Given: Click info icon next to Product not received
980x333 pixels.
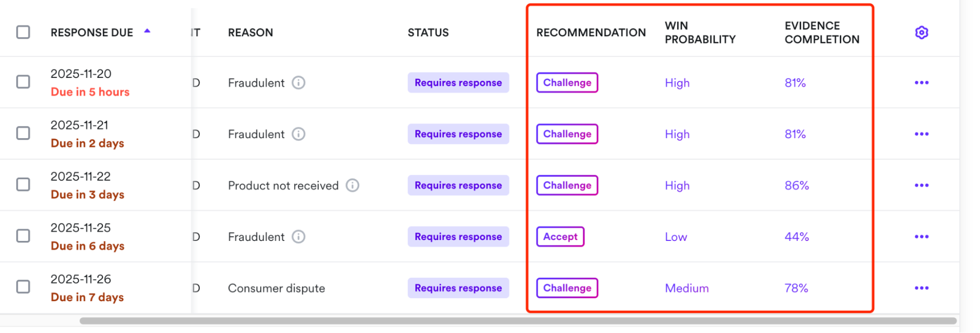Looking at the screenshot, I should click(352, 186).
